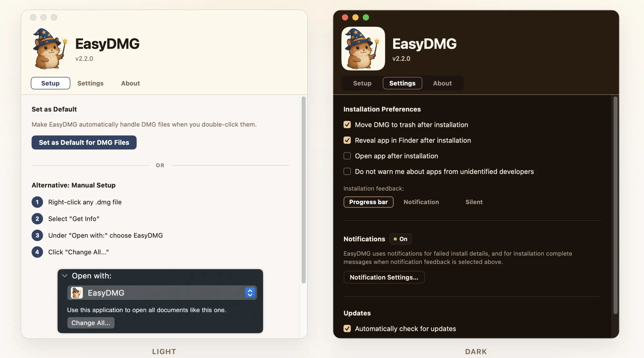Switch to Setup tab in light window
This screenshot has width=644, height=358.
coord(50,83)
